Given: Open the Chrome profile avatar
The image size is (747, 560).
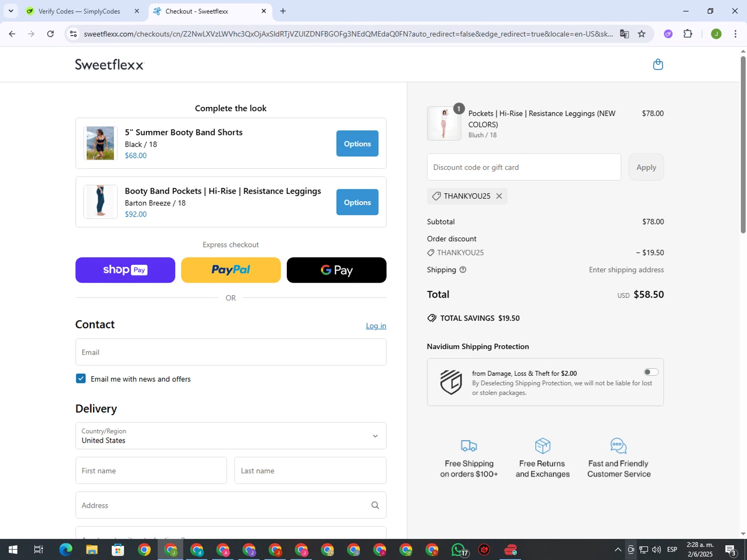Looking at the screenshot, I should click(716, 34).
